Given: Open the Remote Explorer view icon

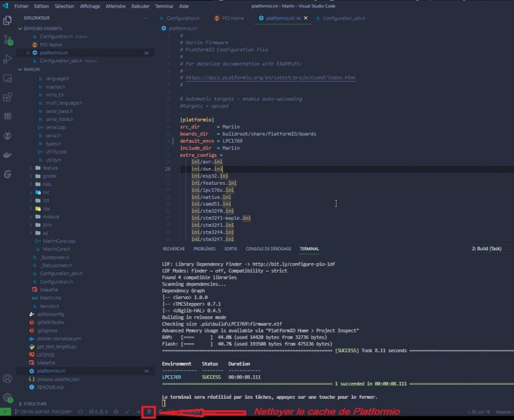Looking at the screenshot, I should click(7, 78).
